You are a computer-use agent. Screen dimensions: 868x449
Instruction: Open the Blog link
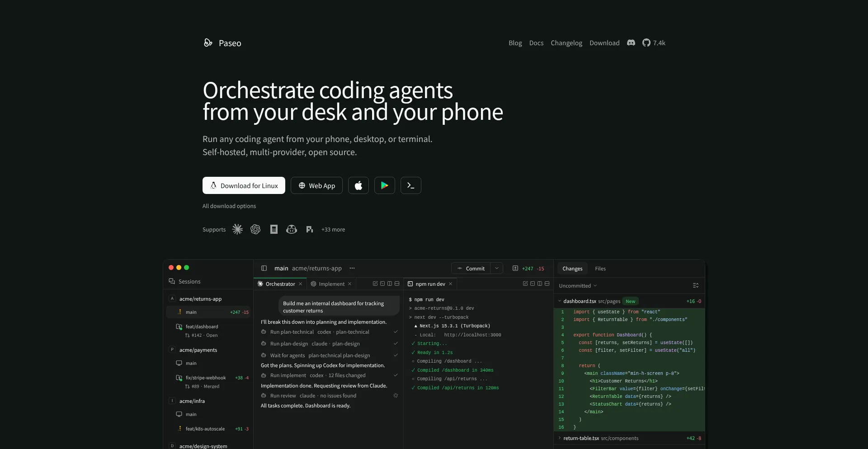515,43
